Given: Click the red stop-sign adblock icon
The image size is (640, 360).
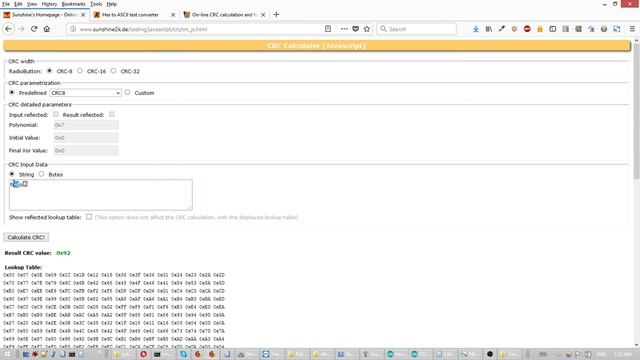Looking at the screenshot, I should click(527, 29).
